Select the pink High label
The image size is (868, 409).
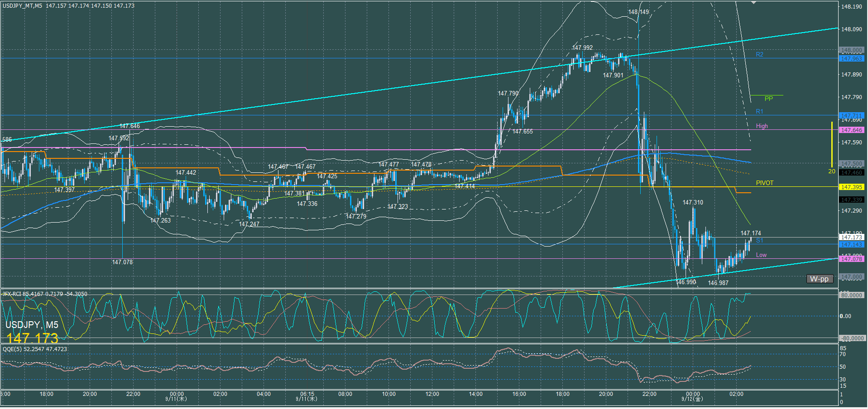tap(762, 126)
